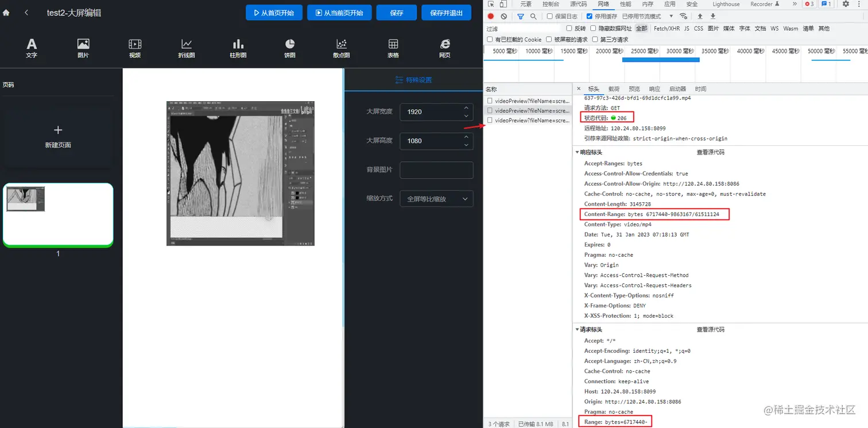
Task: Open the 缩放方式 dropdown
Action: [436, 199]
